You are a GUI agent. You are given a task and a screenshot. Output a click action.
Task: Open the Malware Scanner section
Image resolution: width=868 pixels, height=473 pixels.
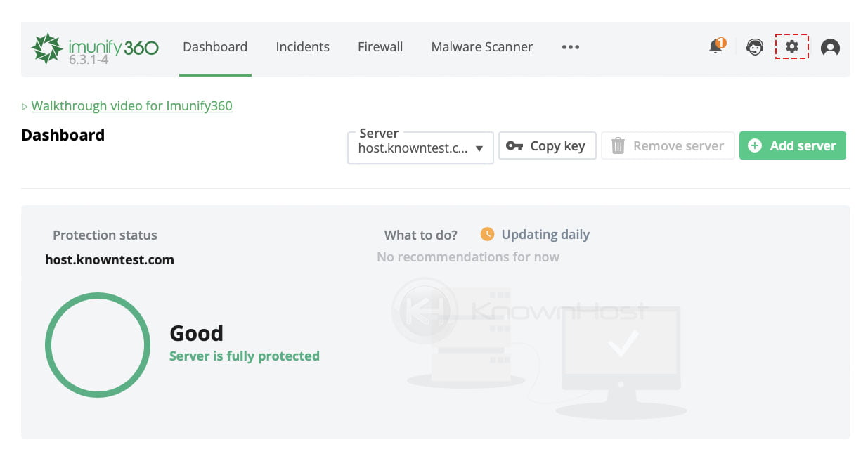[x=481, y=46]
